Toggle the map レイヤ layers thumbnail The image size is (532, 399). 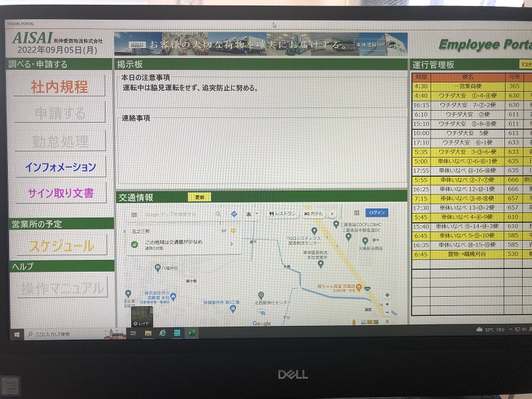coord(140,317)
